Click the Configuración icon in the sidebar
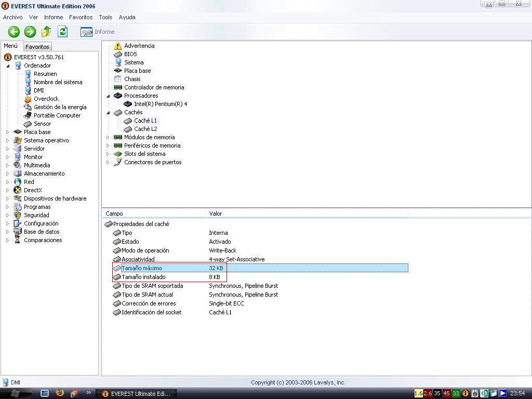532x399 pixels. click(x=18, y=223)
